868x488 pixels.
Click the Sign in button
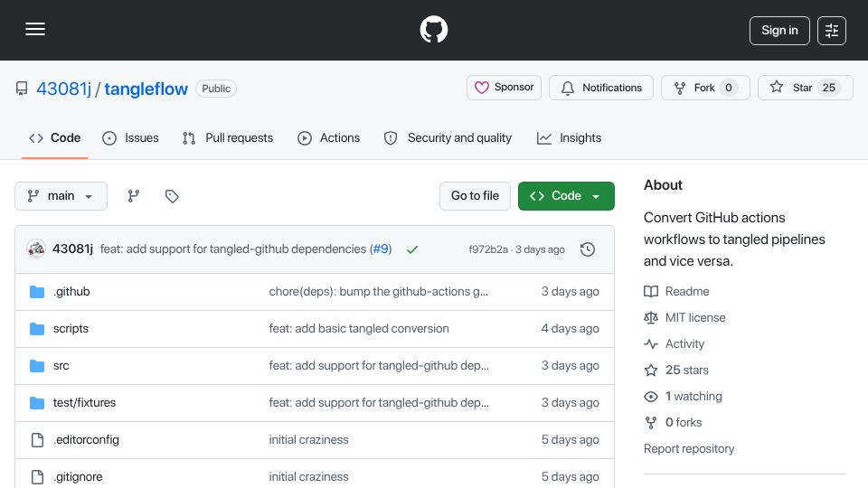point(779,31)
